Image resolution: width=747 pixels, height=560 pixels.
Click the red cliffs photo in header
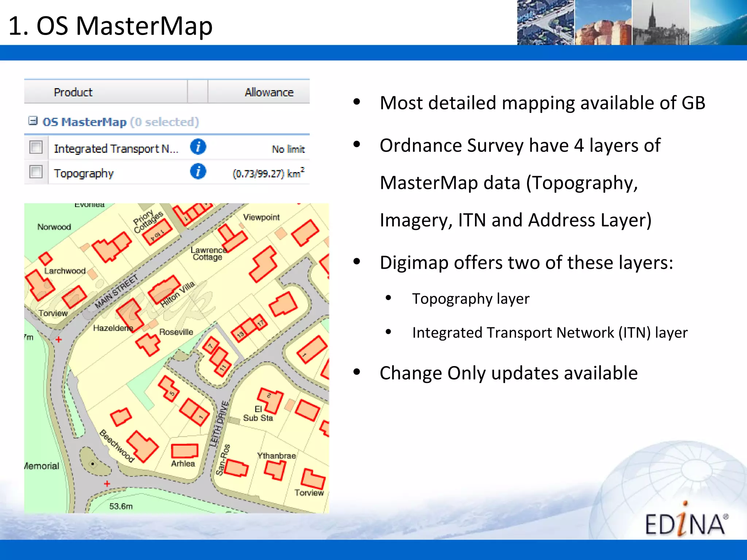point(603,22)
